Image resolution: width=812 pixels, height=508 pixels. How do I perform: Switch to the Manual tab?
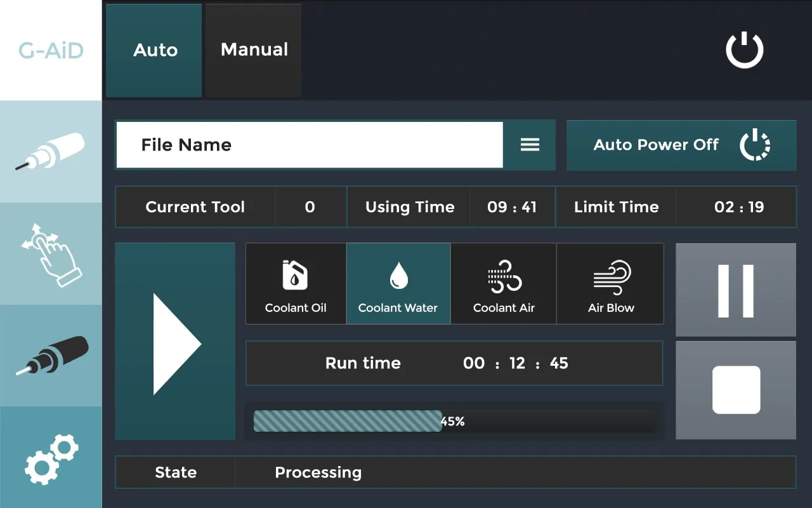254,50
